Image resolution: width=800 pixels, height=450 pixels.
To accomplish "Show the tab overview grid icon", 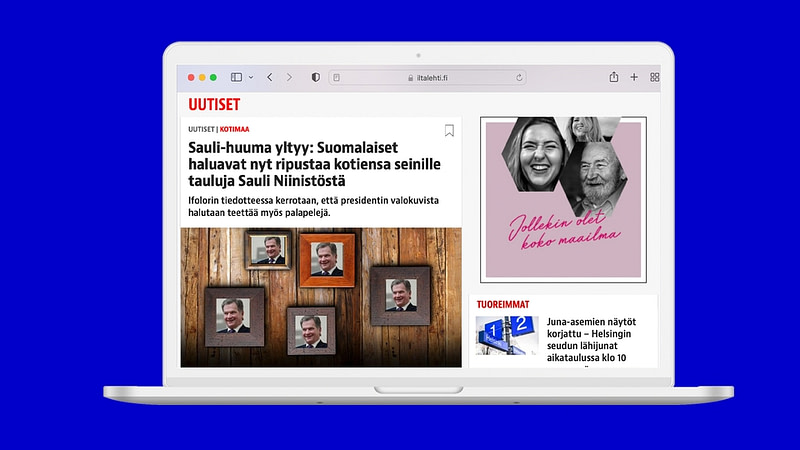I will coord(655,77).
